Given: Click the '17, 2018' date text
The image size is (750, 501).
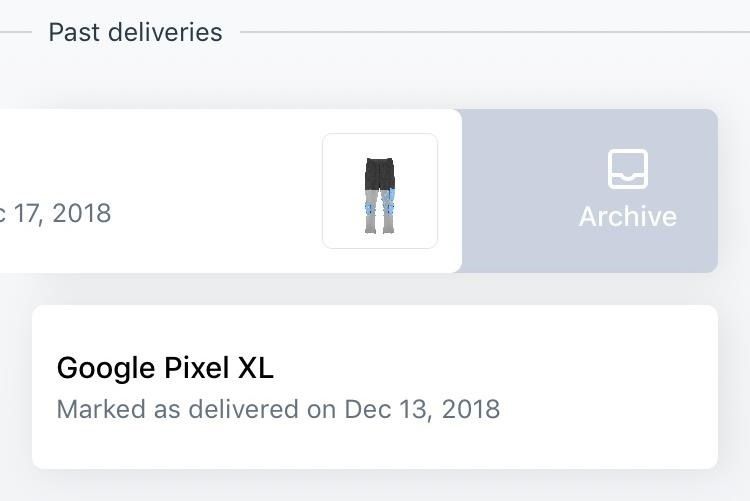Looking at the screenshot, I should pyautogui.click(x=62, y=213).
